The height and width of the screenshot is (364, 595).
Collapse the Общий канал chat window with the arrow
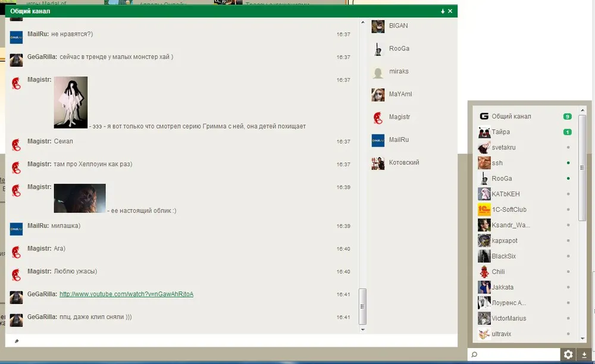pyautogui.click(x=443, y=11)
